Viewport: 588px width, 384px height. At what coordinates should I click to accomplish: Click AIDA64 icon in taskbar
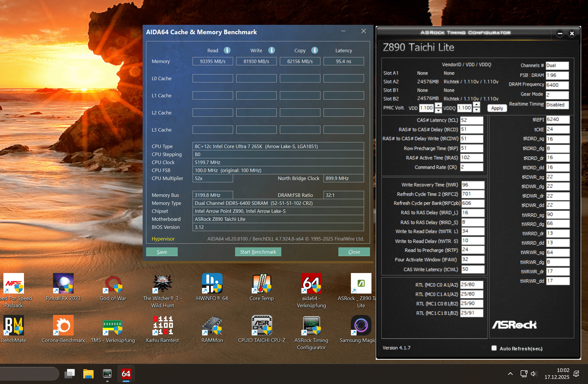click(126, 374)
